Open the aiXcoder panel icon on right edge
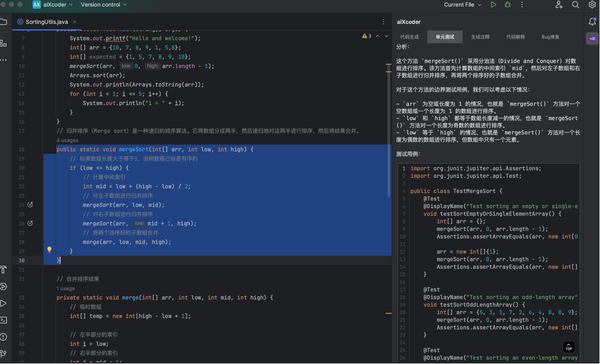Screen dimensions: 600x364 pos(592,38)
